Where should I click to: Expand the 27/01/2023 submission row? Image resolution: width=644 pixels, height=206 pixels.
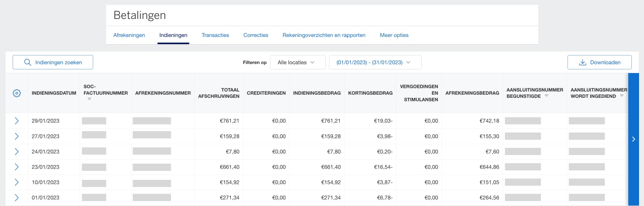[x=17, y=136]
